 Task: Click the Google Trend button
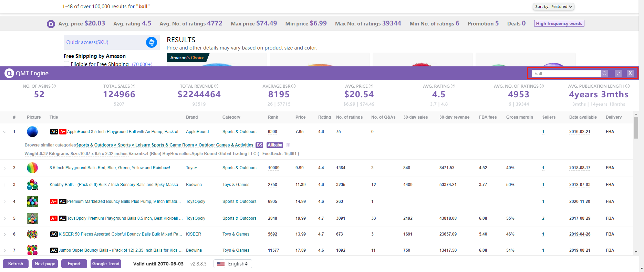tap(106, 264)
